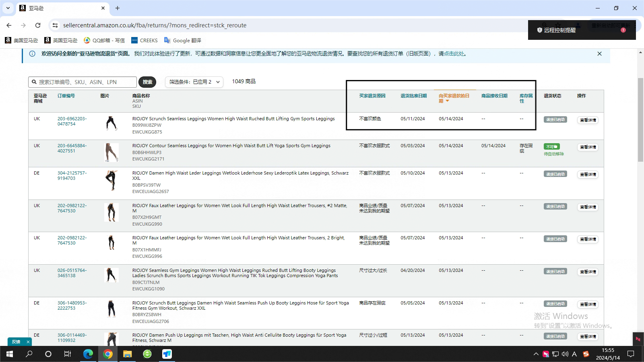Click the page vertical scrollbar
The width and height of the screenshot is (644, 362).
coord(640,120)
